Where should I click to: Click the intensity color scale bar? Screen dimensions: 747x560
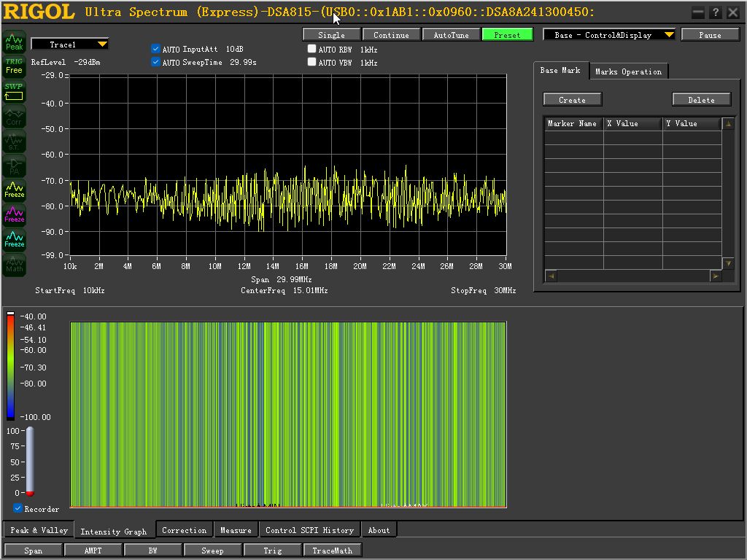(x=10, y=366)
